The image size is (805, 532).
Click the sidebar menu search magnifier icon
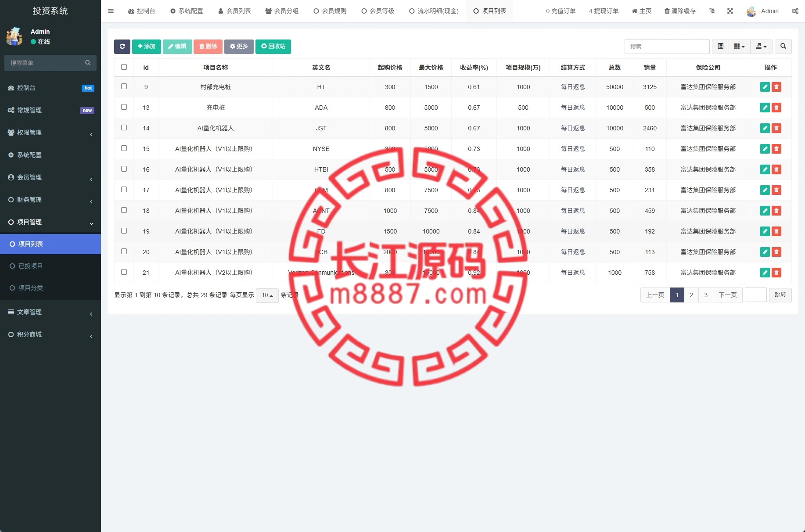pyautogui.click(x=88, y=63)
